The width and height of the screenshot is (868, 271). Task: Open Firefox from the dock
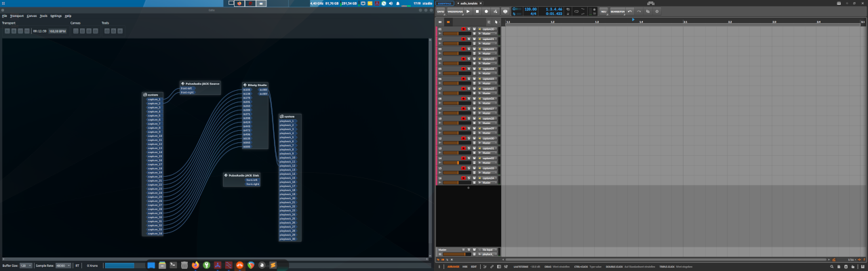(195, 266)
